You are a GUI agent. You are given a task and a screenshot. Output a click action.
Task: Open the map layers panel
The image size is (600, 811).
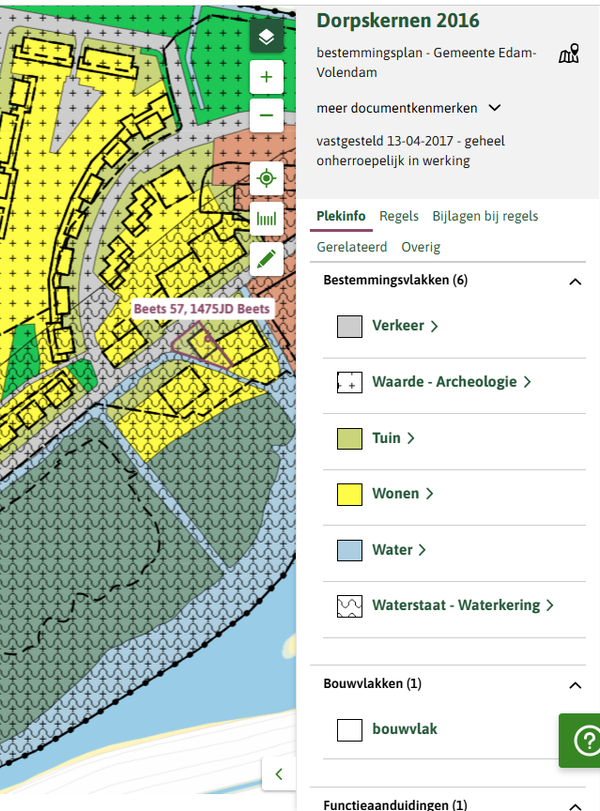266,38
